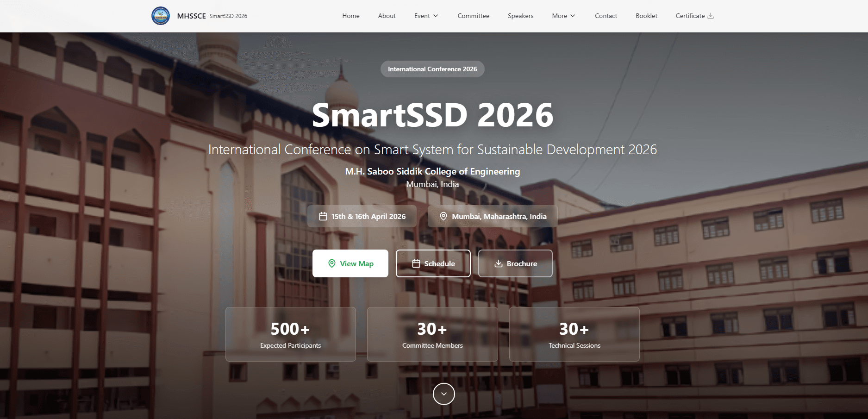
Task: Click the location pin icon beside Mumbai, Maharashtra, India
Action: pyautogui.click(x=443, y=216)
